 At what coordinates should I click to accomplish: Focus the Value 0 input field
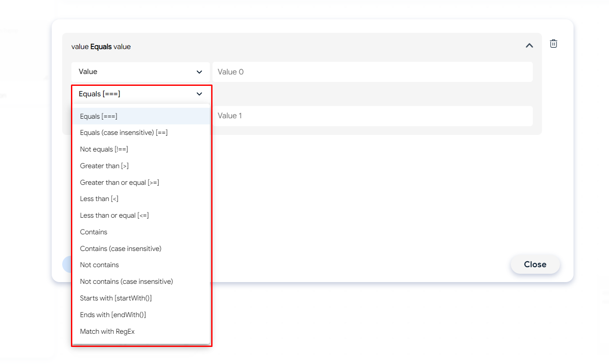tap(372, 72)
